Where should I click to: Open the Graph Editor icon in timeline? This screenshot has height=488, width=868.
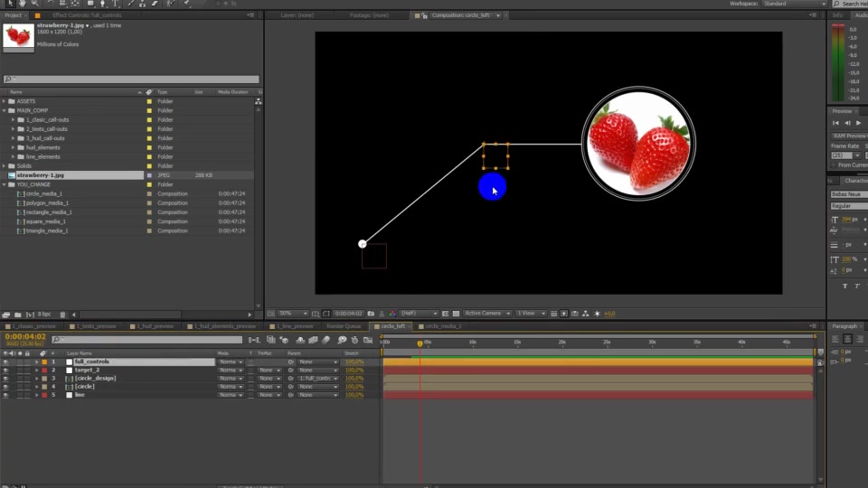click(x=368, y=341)
